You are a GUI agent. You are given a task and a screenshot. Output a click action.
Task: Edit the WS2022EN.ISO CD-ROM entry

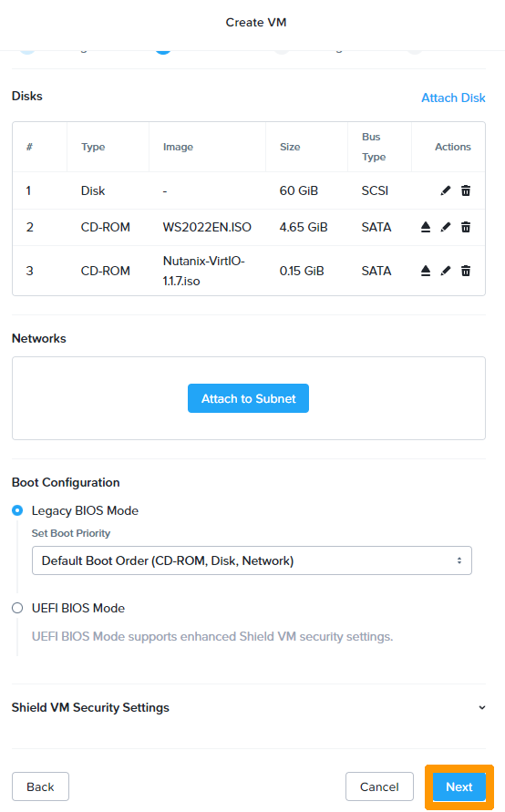point(446,227)
